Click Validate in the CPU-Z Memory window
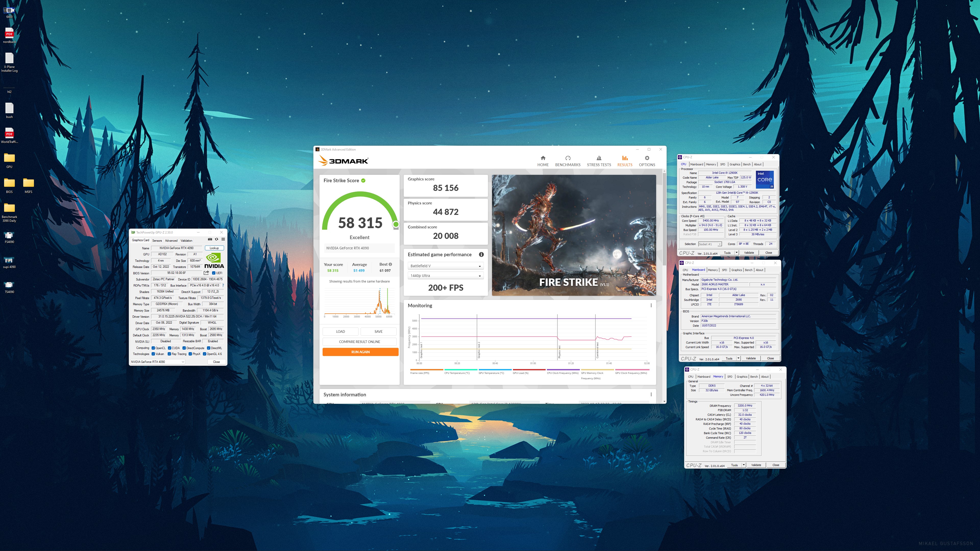Image resolution: width=980 pixels, height=551 pixels. [756, 465]
